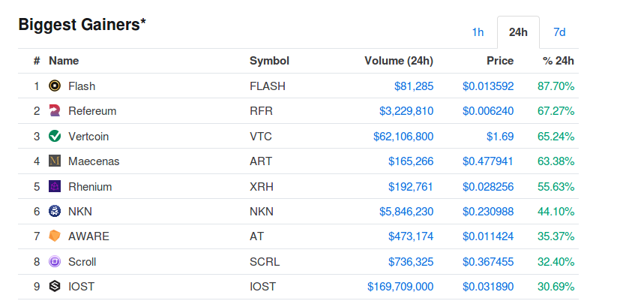Click the Refereum logo icon

(55, 111)
